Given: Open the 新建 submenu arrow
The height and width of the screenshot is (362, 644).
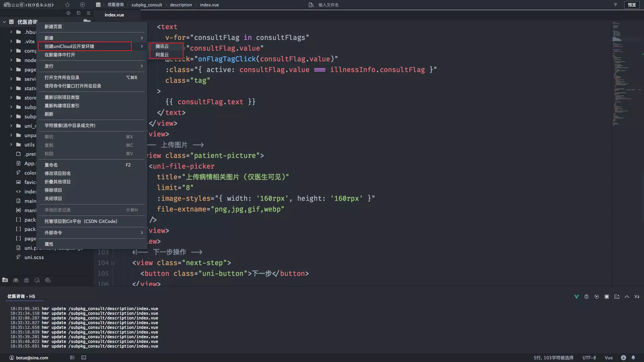Looking at the screenshot, I should [x=142, y=38].
